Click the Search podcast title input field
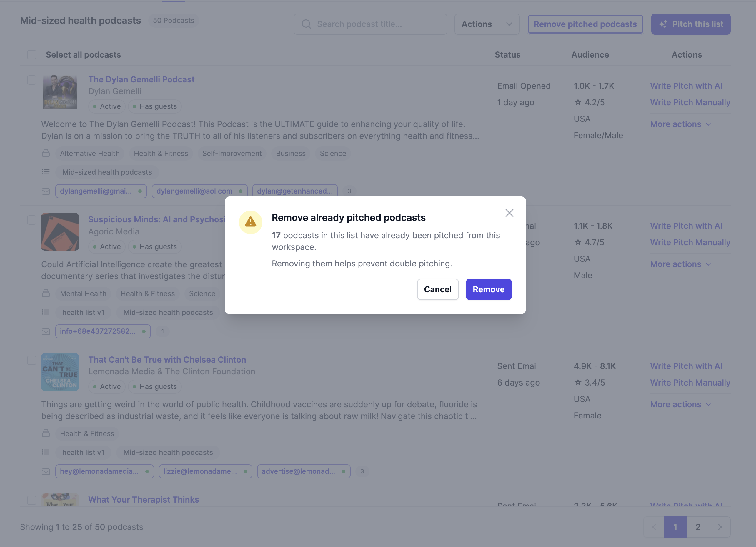The width and height of the screenshot is (756, 547). pos(370,24)
